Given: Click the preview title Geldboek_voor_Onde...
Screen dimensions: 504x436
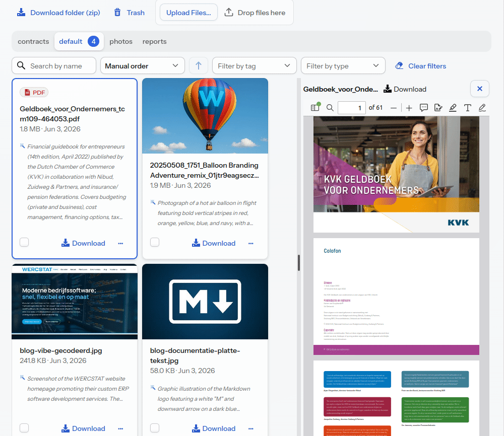Looking at the screenshot, I should 340,89.
